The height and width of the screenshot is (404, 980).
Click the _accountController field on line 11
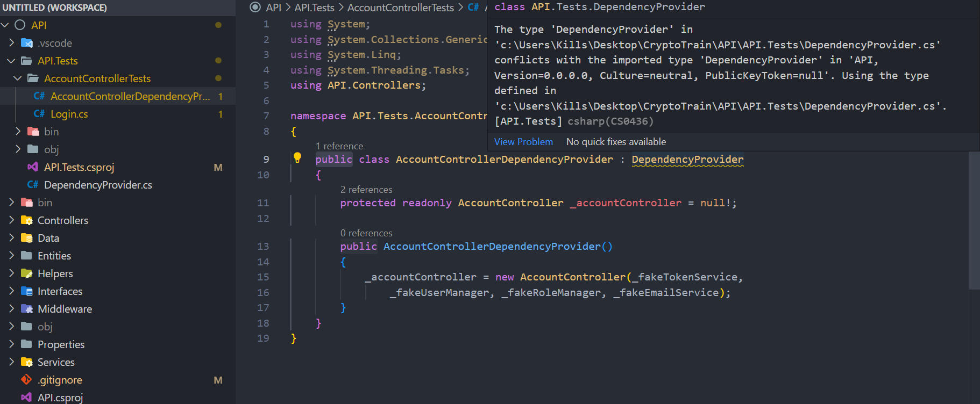click(x=626, y=203)
